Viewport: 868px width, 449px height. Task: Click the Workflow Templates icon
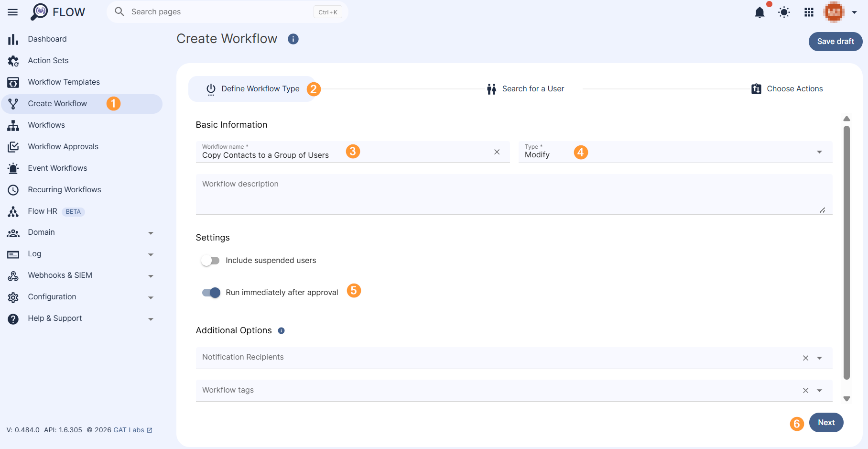13,82
